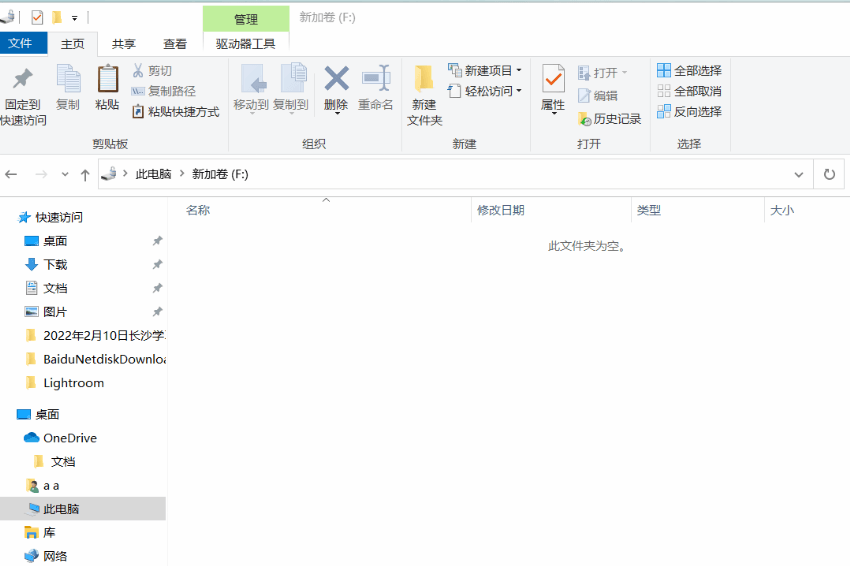850x566 pixels.
Task: Expand chevron before 此电脑 in address bar
Action: (125, 174)
